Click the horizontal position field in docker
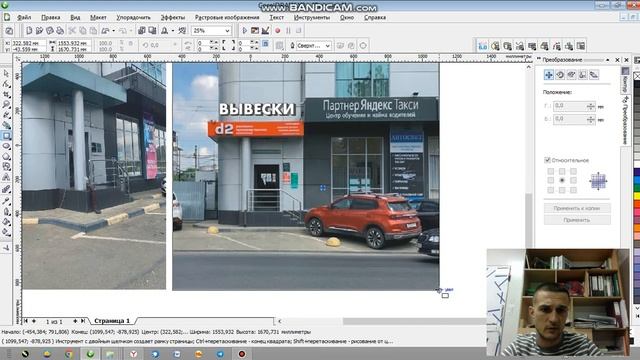Screen dimensions: 640x360 tap(574, 106)
